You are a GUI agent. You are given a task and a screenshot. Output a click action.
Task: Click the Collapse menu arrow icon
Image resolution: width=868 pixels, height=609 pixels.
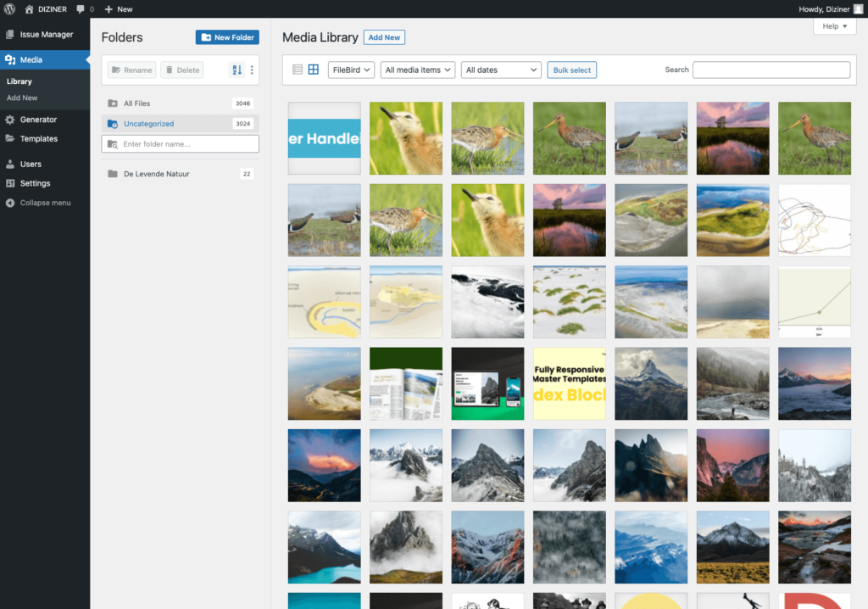[x=10, y=203]
